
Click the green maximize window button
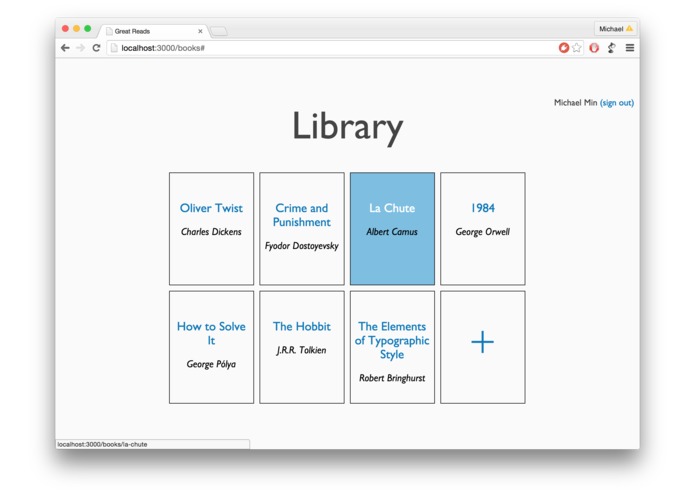88,28
